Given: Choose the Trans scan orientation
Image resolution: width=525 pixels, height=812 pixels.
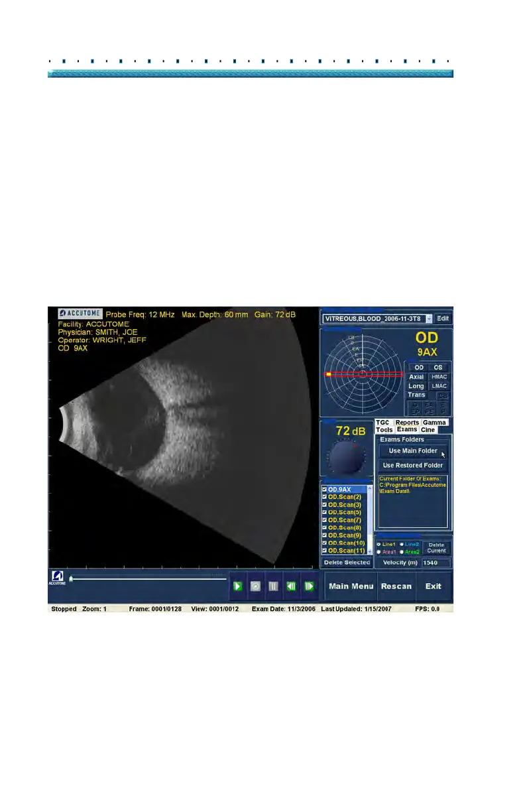Looking at the screenshot, I should click(x=416, y=395).
